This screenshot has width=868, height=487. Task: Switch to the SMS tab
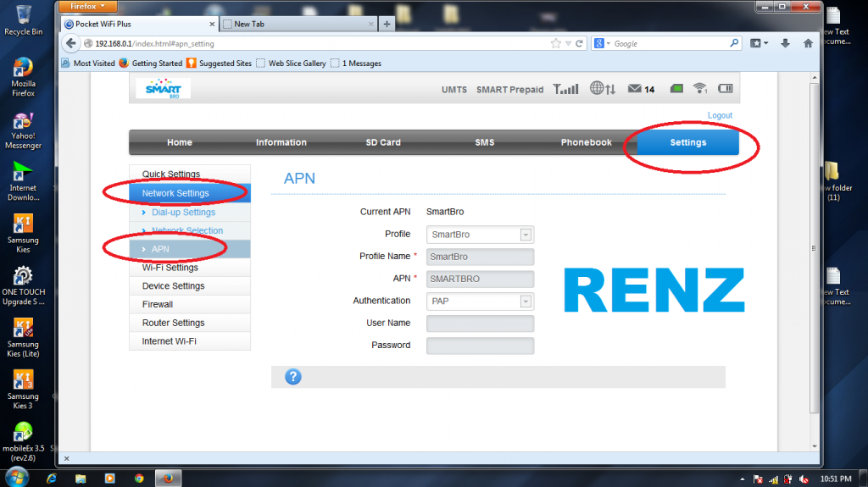[484, 142]
